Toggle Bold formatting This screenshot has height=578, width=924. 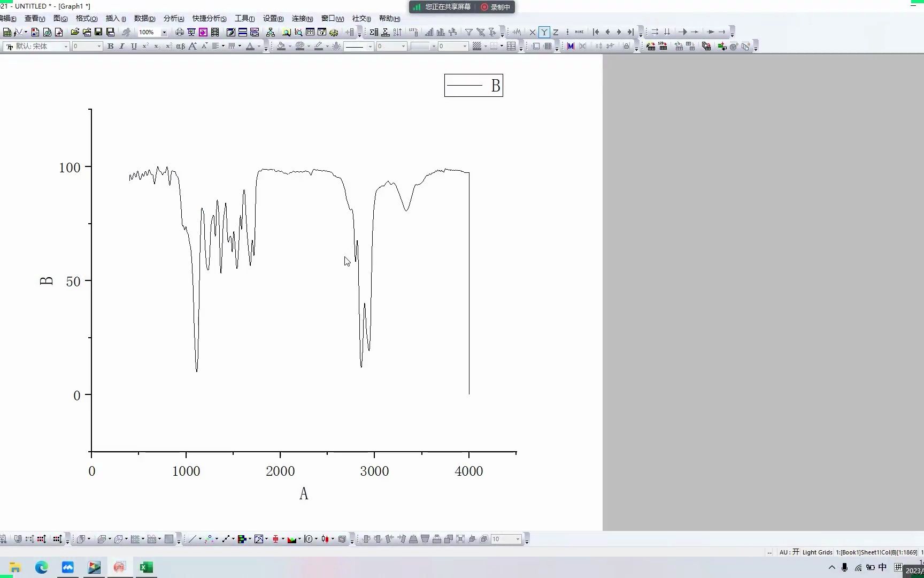pos(110,47)
